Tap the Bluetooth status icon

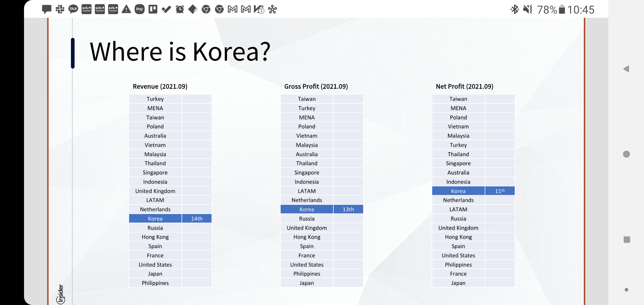coord(514,9)
